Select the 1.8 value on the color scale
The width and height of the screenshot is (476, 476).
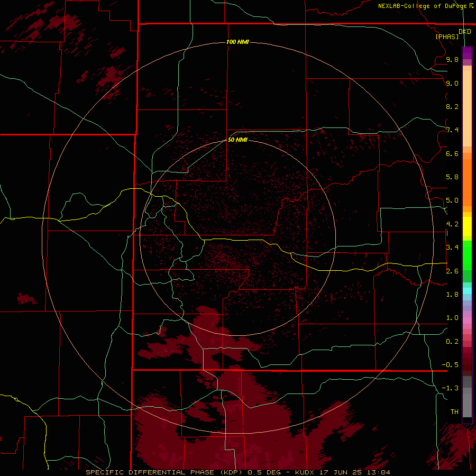click(x=452, y=295)
